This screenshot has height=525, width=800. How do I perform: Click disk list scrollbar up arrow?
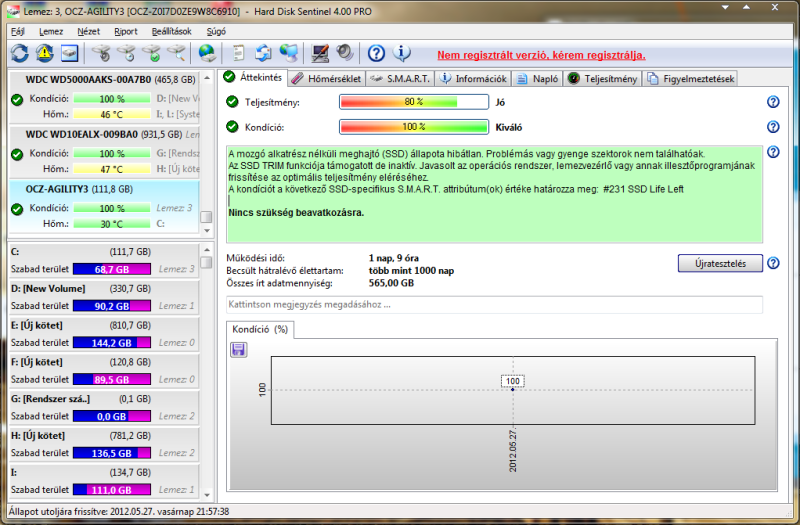[207, 78]
